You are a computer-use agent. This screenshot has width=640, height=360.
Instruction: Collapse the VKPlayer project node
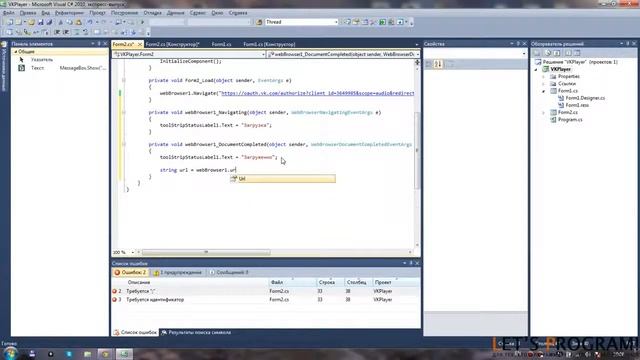(x=536, y=69)
